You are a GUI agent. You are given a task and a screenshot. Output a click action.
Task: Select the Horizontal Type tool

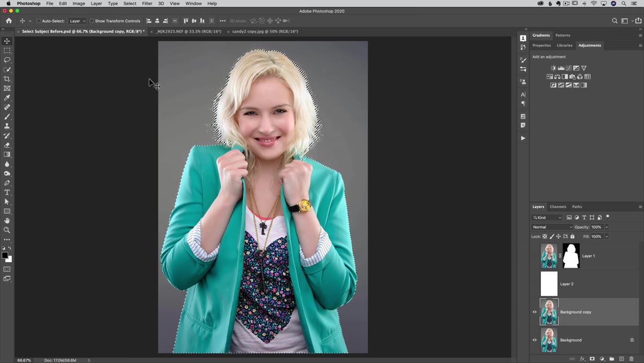pyautogui.click(x=7, y=192)
